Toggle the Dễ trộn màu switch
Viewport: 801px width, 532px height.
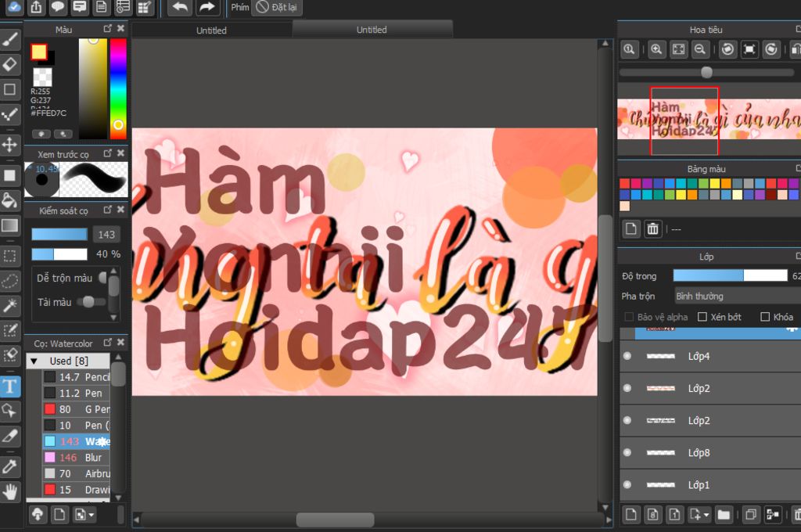point(102,278)
